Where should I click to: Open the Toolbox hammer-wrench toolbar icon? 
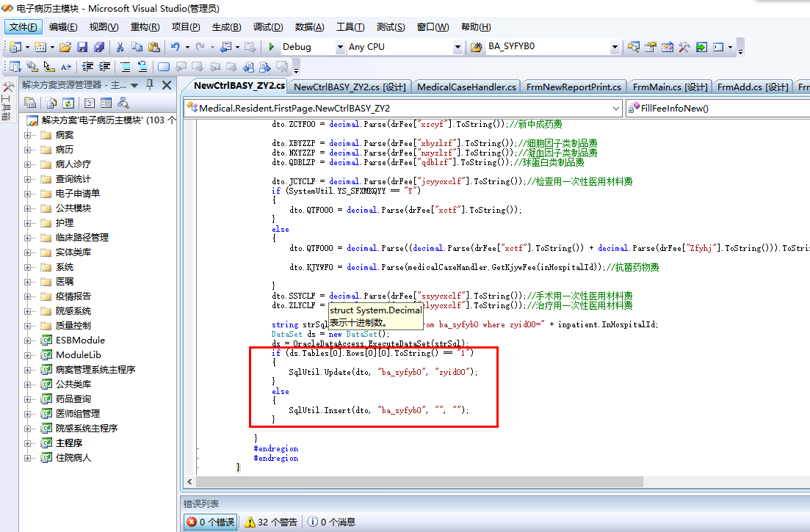click(x=684, y=47)
